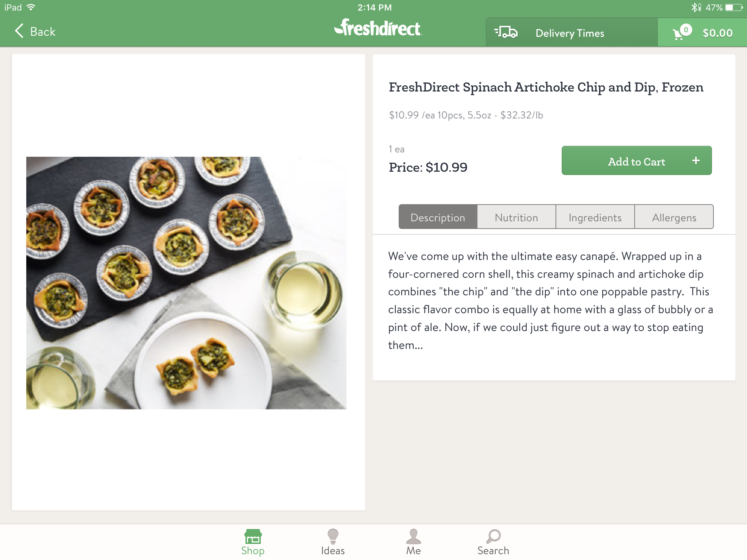747x560 pixels.
Task: View the Allergens tab
Action: pos(674,217)
